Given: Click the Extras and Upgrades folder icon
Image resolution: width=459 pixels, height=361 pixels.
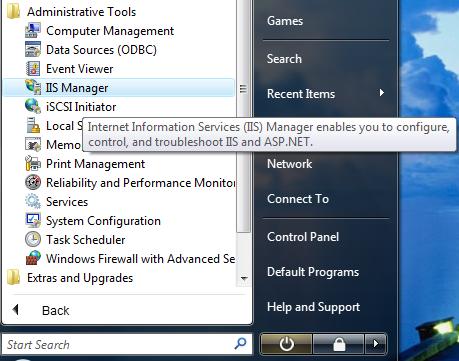Looking at the screenshot, I should point(14,278).
